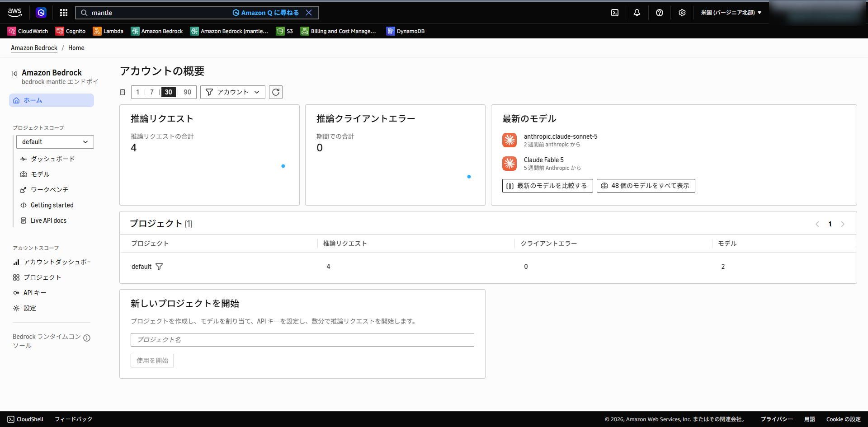
Task: Open anthropic.claude-sonnet-5 model entry
Action: coord(561,136)
